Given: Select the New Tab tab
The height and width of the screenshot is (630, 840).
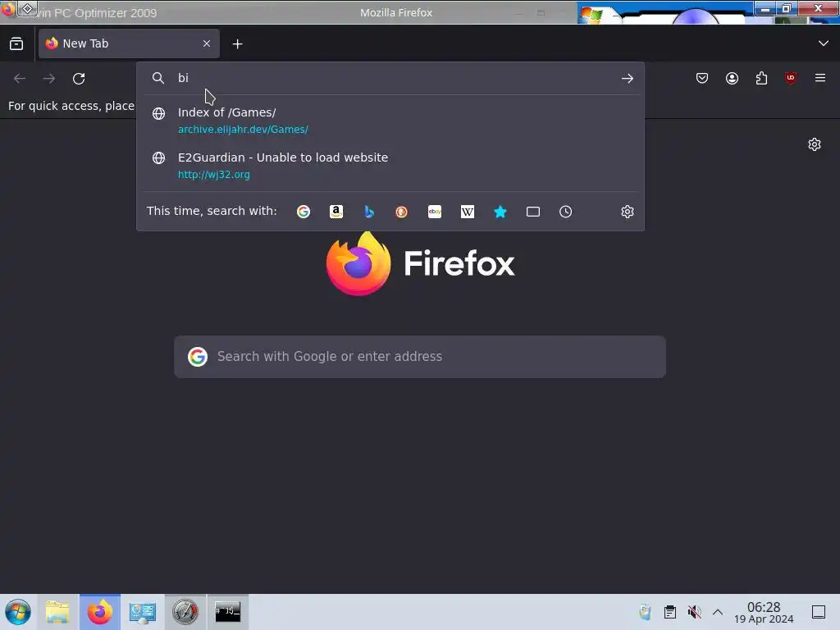Looking at the screenshot, I should coord(129,43).
